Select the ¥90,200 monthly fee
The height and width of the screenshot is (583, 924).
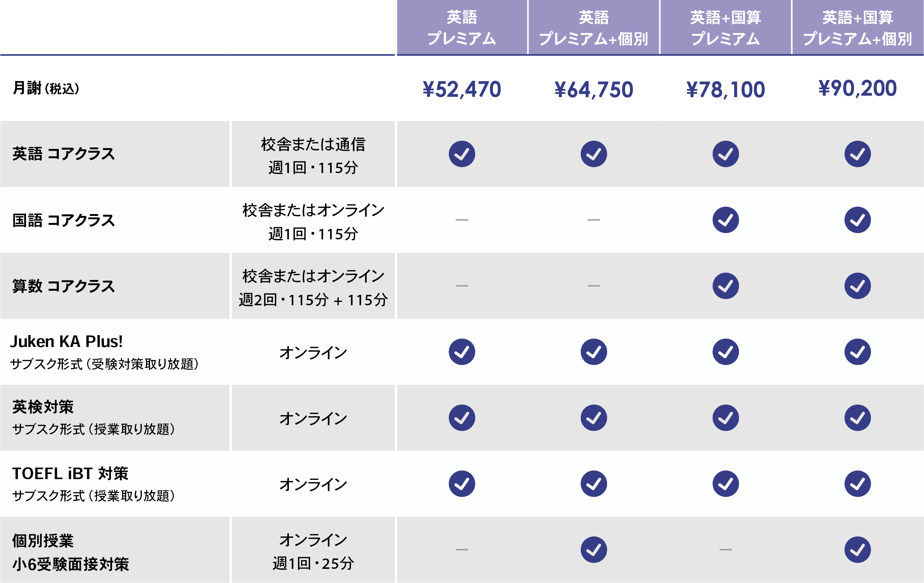pos(857,88)
